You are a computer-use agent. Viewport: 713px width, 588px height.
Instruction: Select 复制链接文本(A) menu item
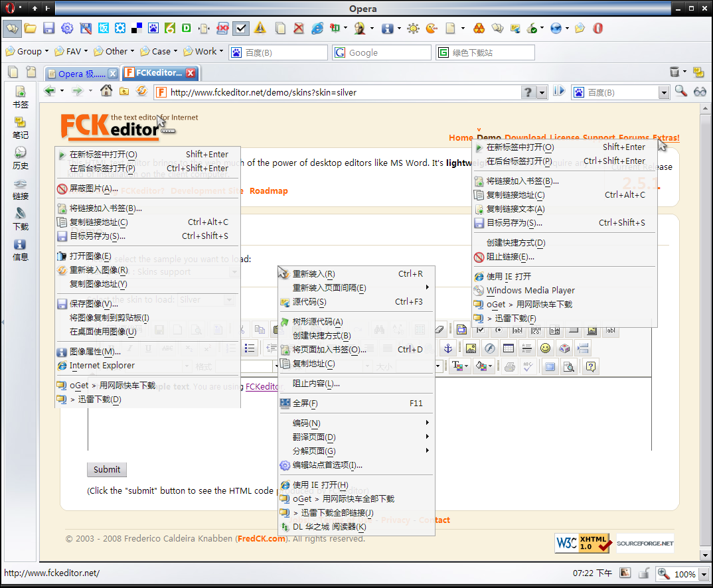point(565,209)
